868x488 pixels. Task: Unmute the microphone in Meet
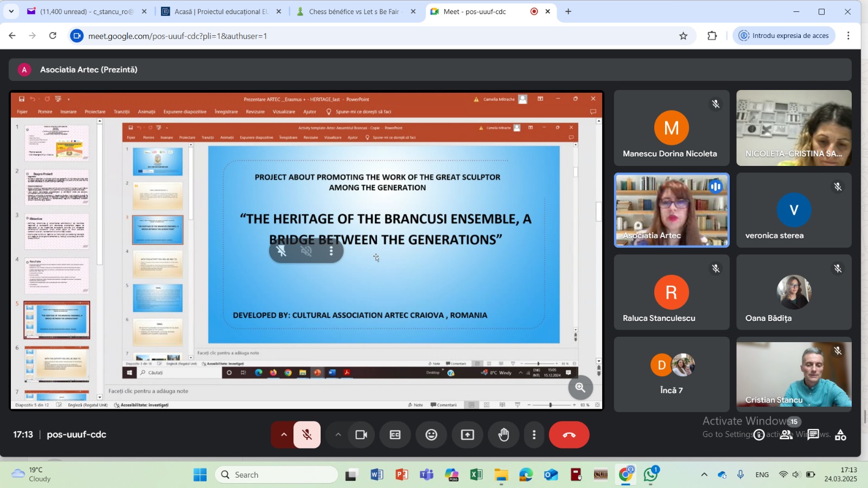(307, 435)
